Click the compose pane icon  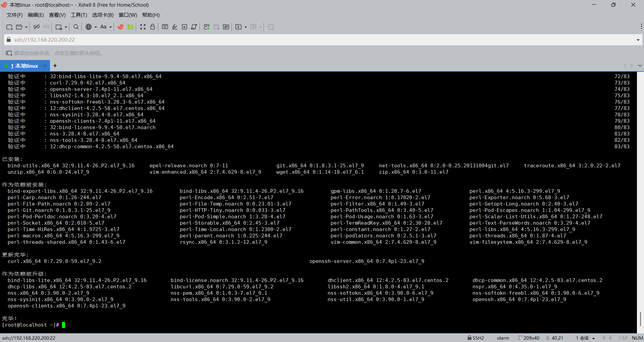click(x=226, y=27)
